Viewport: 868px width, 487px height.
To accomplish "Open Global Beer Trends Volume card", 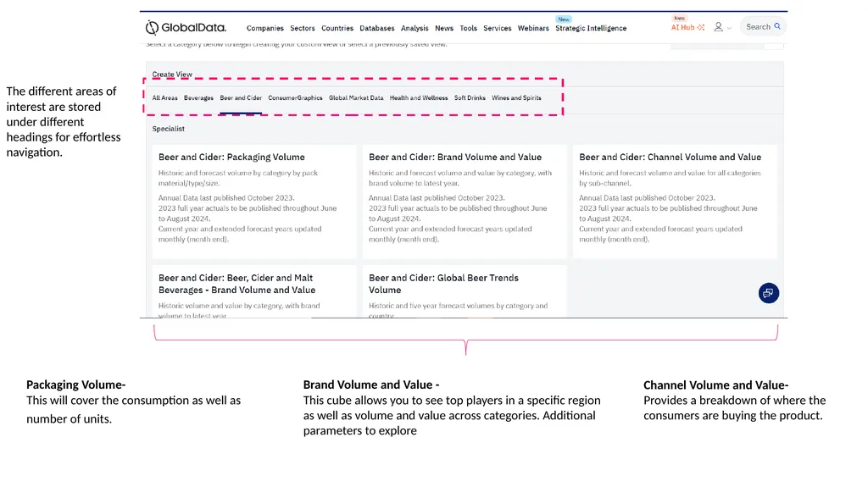I will pos(465,291).
